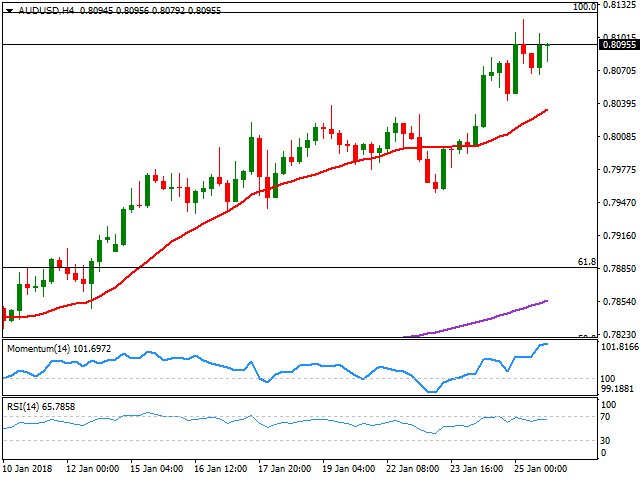Click the 101.8166 Momentum scale value
This screenshot has width=640, height=480.
point(620,348)
